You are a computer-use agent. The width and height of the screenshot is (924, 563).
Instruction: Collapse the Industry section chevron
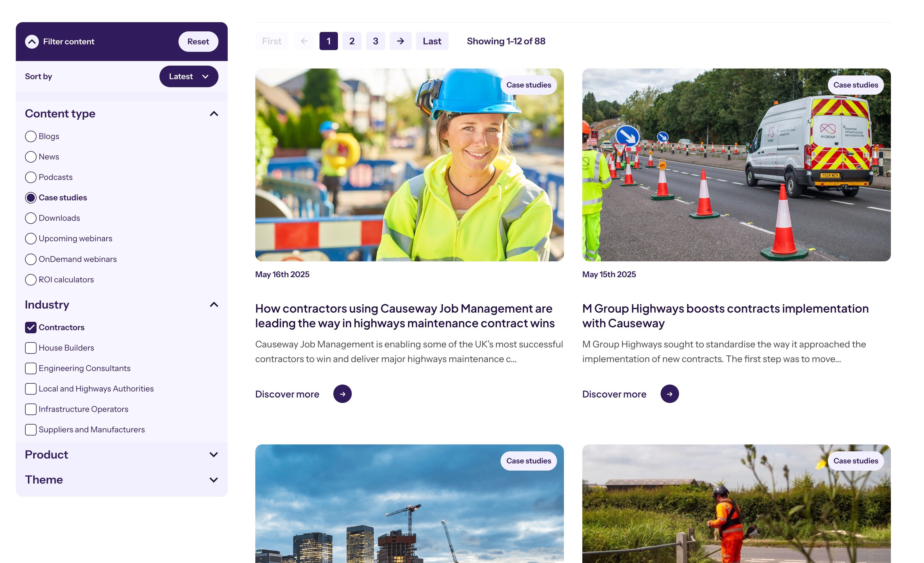(214, 305)
